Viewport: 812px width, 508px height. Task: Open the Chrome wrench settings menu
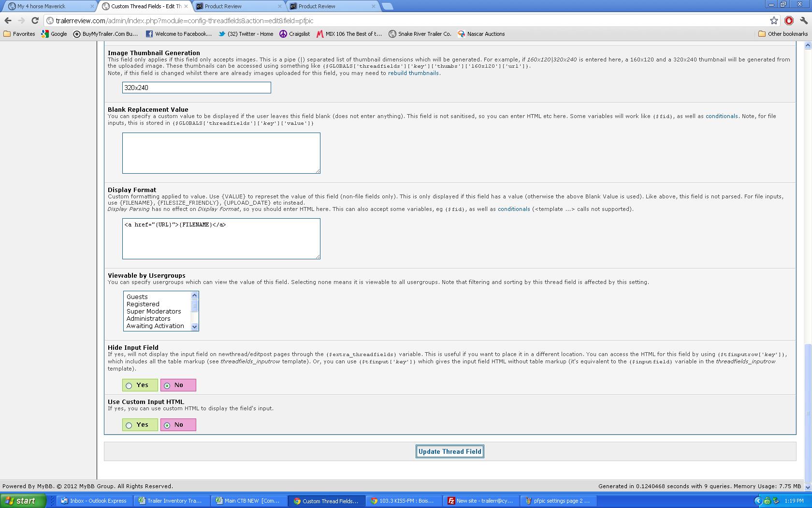pyautogui.click(x=803, y=21)
